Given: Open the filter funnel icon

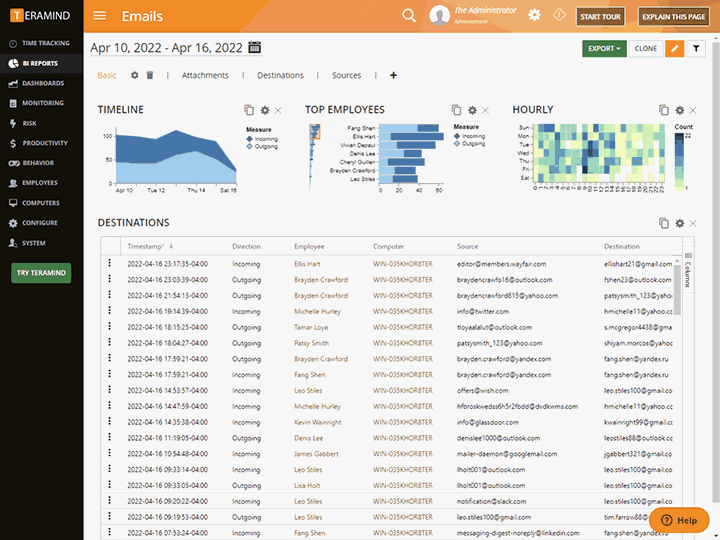Looking at the screenshot, I should [696, 48].
